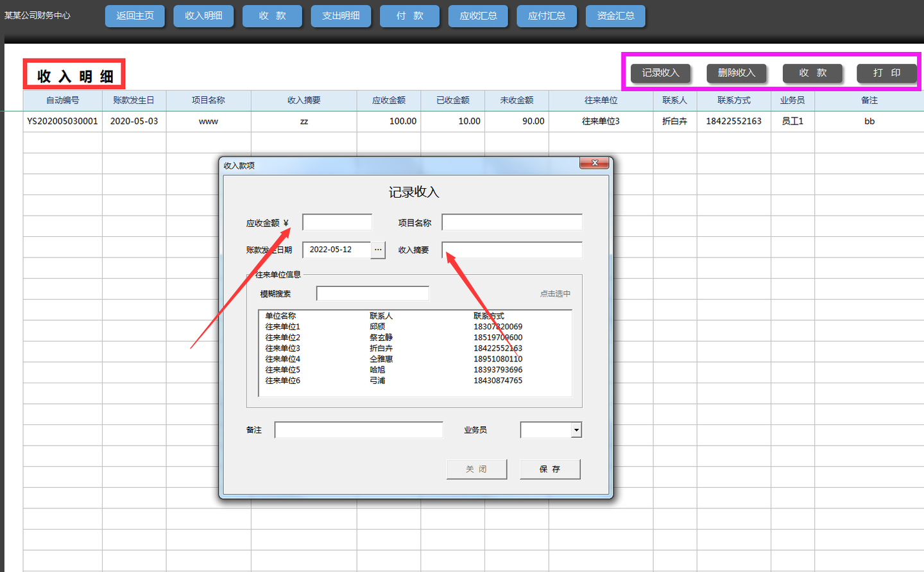Select 往来单位2 row in the list

coord(415,338)
